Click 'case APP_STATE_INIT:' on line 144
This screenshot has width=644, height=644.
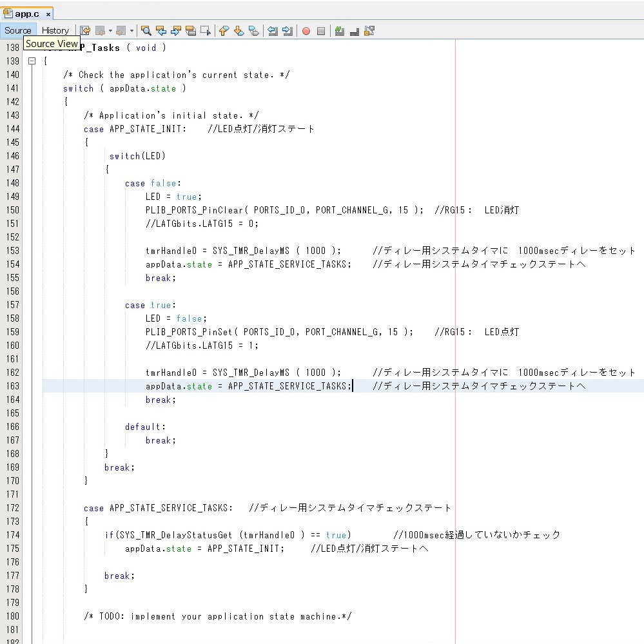coord(135,129)
